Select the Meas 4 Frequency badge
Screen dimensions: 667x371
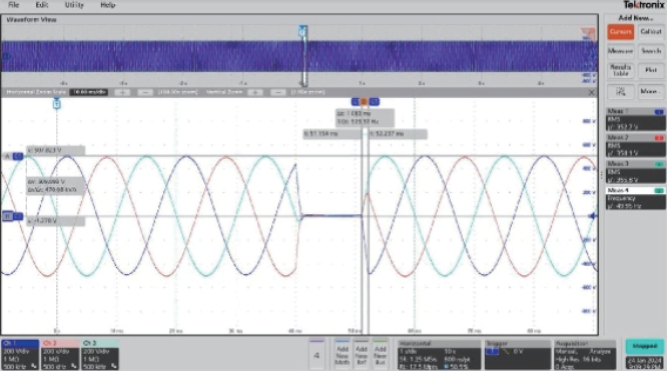coord(636,198)
